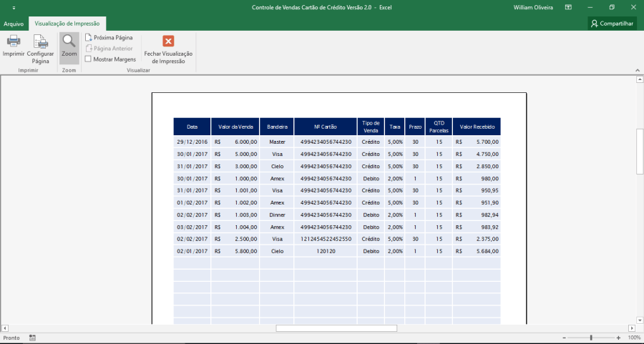
Task: Enable the Mostrar Margens checkbox
Action: [x=88, y=59]
